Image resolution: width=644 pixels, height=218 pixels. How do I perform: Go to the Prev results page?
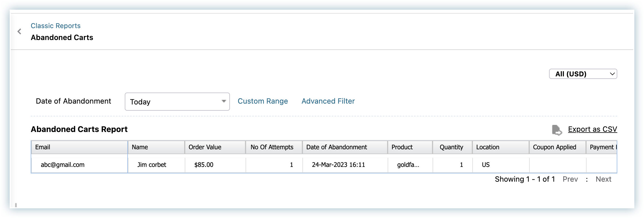pyautogui.click(x=570, y=179)
